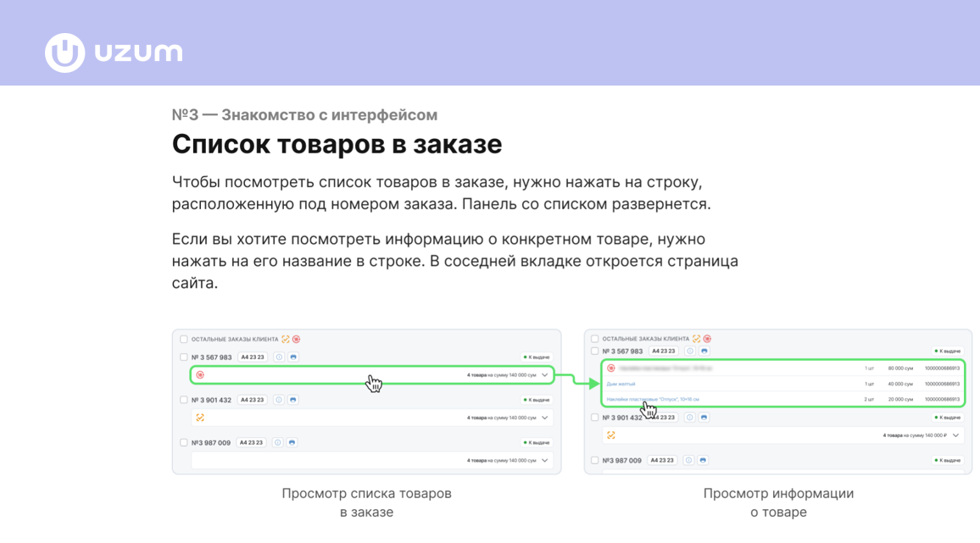Click 18+ icon in order 3 567 983 row, left screenshot
The width and height of the screenshot is (980, 543).
(200, 375)
